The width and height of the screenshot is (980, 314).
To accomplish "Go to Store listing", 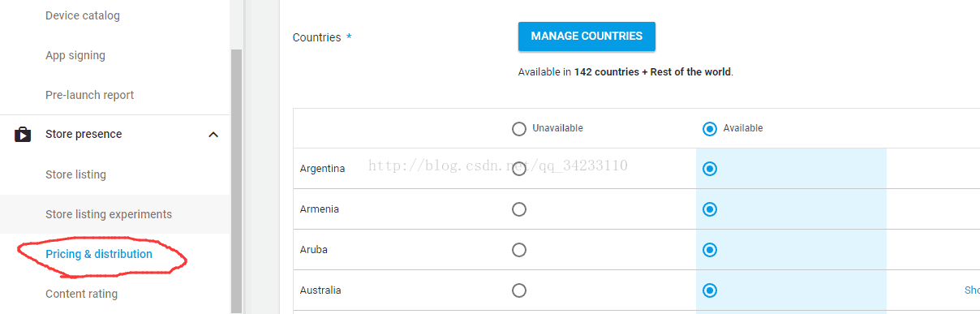I will point(75,174).
